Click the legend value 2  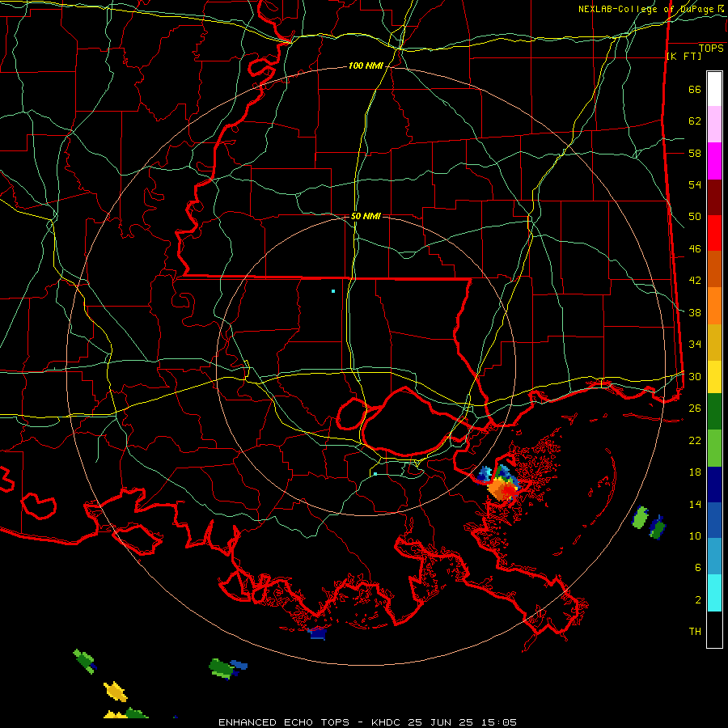698,600
